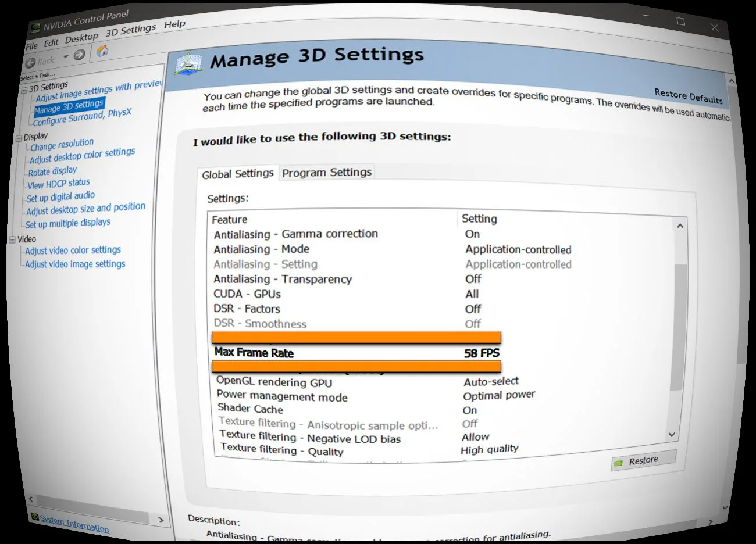
Task: Maximize the NVIDIA Control Panel window
Action: coord(681,22)
